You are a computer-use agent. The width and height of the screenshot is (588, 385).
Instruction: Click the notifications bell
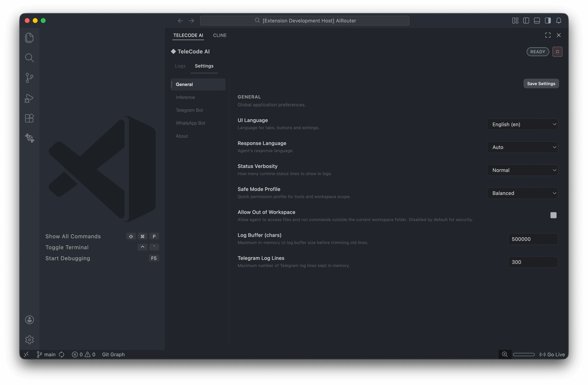click(x=559, y=21)
